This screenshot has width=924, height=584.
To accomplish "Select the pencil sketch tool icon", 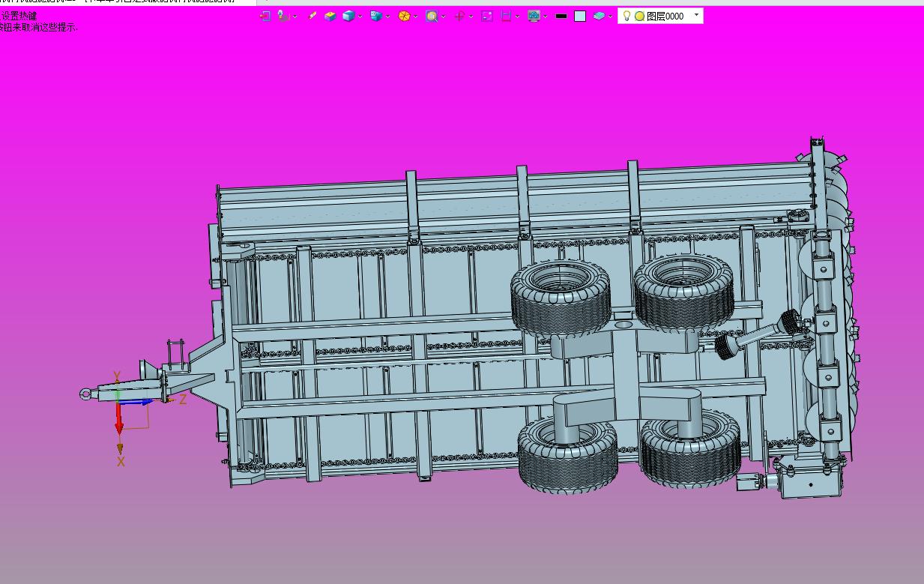I will tap(312, 16).
